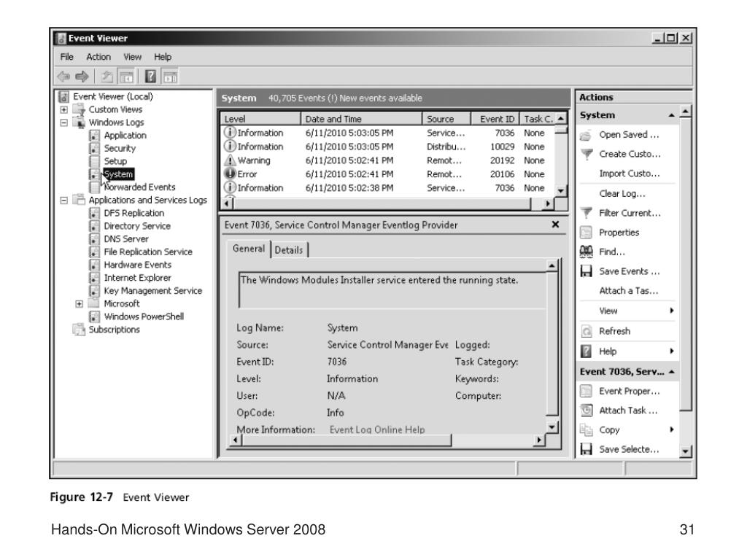Click the Attach Task clock icon
Viewport: 747px width, 560px height.
[587, 411]
